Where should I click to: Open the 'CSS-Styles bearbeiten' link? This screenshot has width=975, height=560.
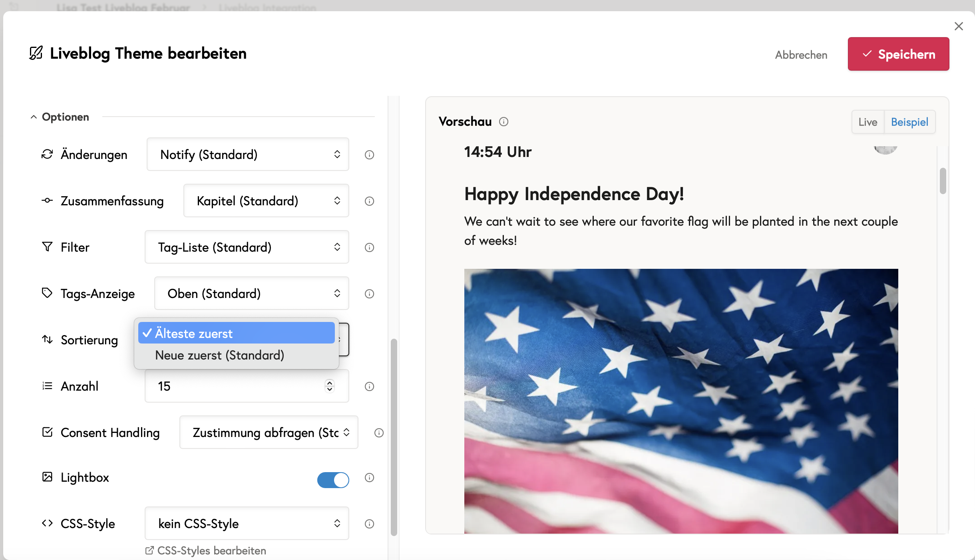(x=206, y=551)
